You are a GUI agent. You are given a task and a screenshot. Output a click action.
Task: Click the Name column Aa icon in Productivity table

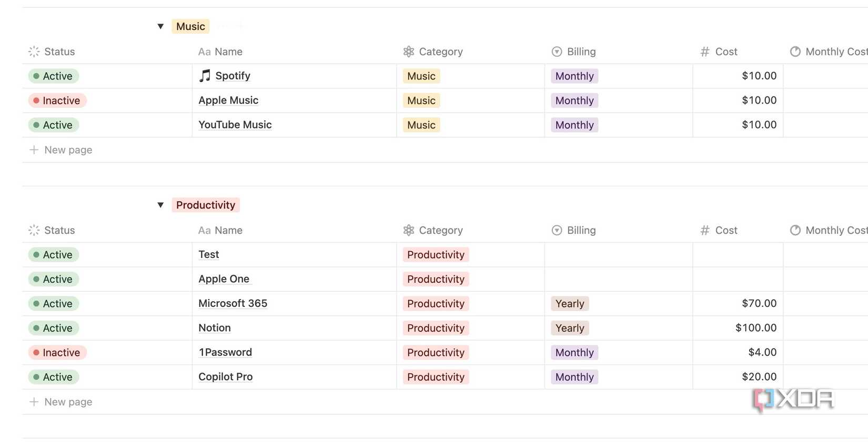pyautogui.click(x=205, y=230)
